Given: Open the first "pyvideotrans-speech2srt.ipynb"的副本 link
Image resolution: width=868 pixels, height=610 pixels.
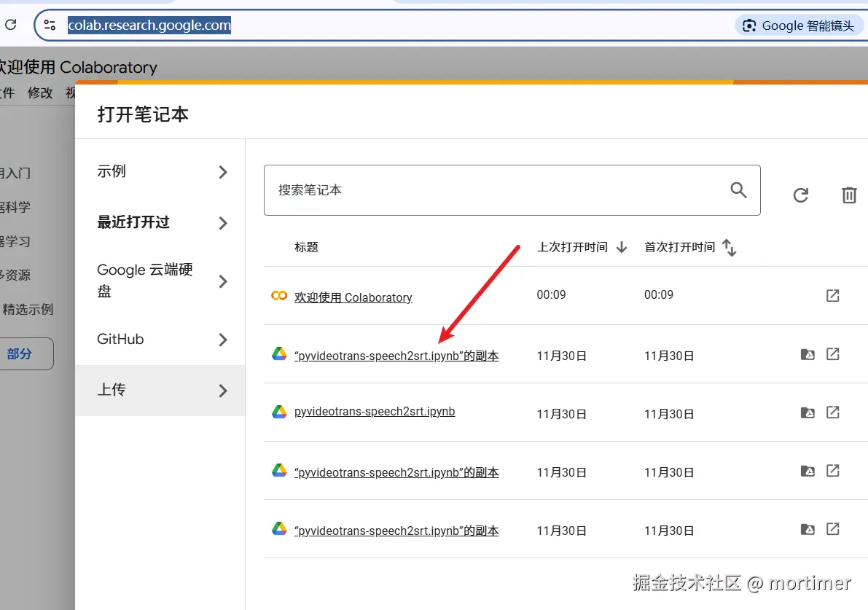Looking at the screenshot, I should click(x=396, y=356).
